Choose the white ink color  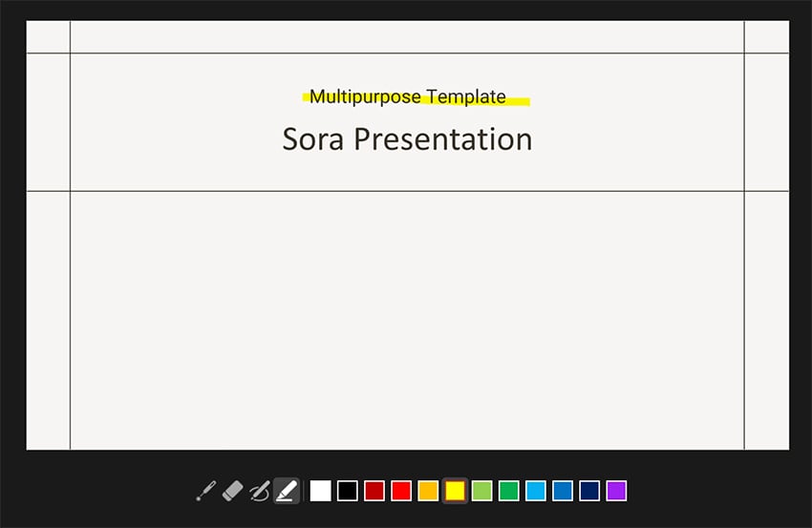tap(321, 491)
